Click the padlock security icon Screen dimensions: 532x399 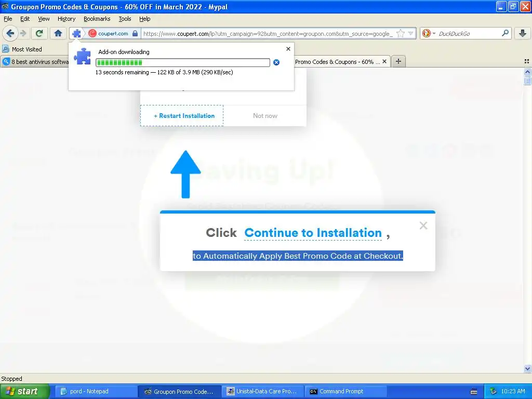pos(135,33)
